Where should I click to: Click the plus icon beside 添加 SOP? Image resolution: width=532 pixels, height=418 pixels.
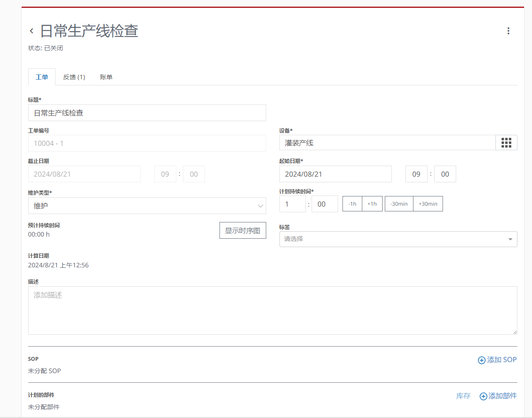[x=481, y=360]
